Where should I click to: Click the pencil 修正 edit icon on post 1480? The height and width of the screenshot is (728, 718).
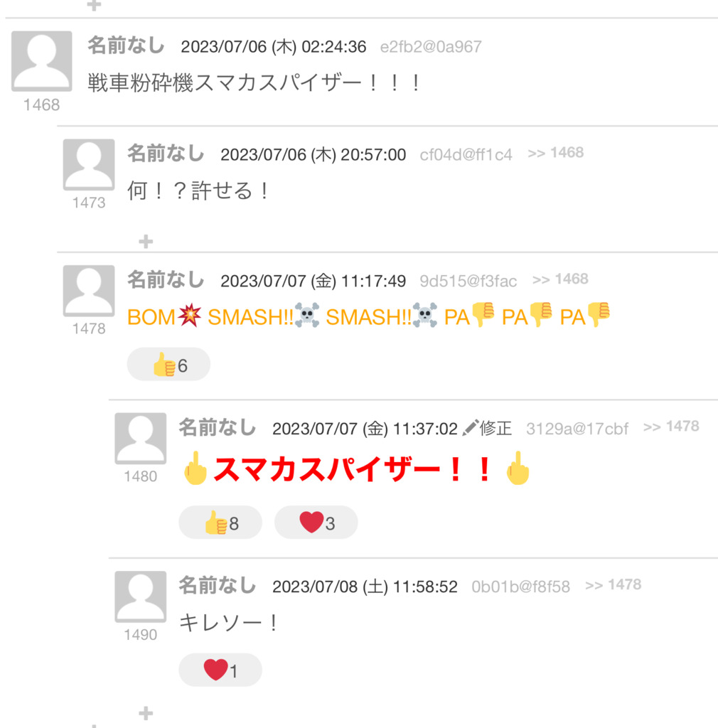click(487, 428)
